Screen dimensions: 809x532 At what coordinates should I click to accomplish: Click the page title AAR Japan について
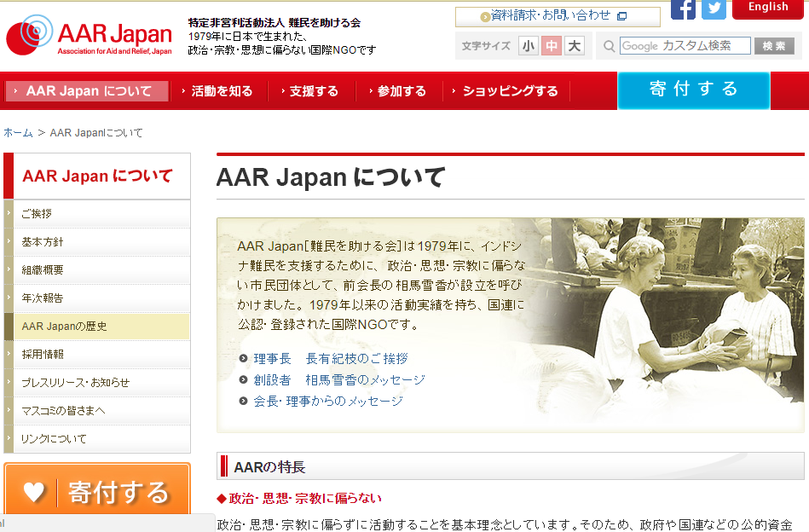[330, 177]
